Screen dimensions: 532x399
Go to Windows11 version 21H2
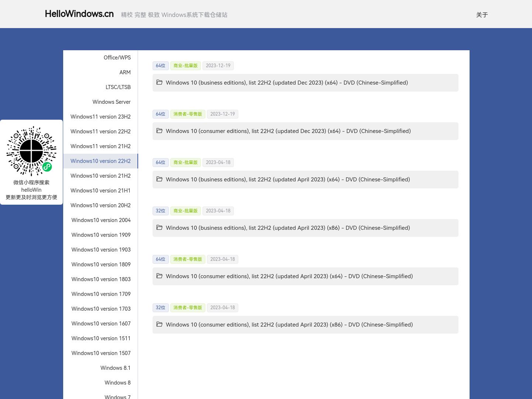tap(100, 146)
